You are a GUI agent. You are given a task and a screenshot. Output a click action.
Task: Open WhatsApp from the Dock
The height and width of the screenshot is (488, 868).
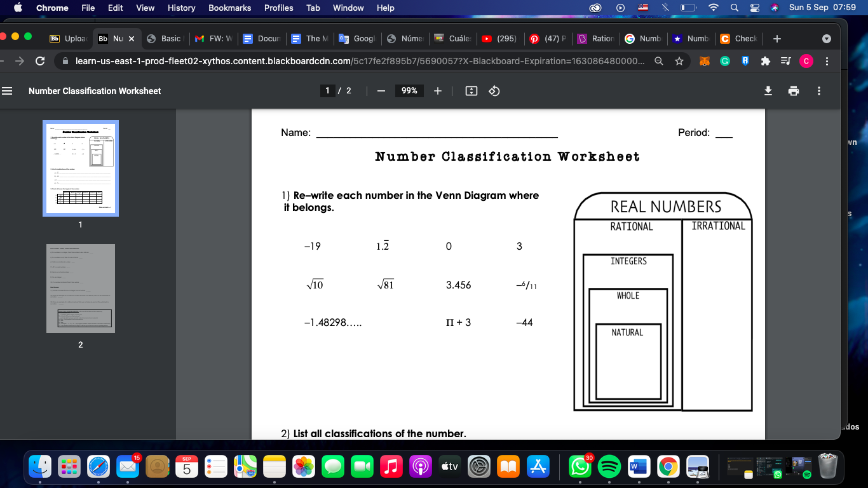coord(580,466)
